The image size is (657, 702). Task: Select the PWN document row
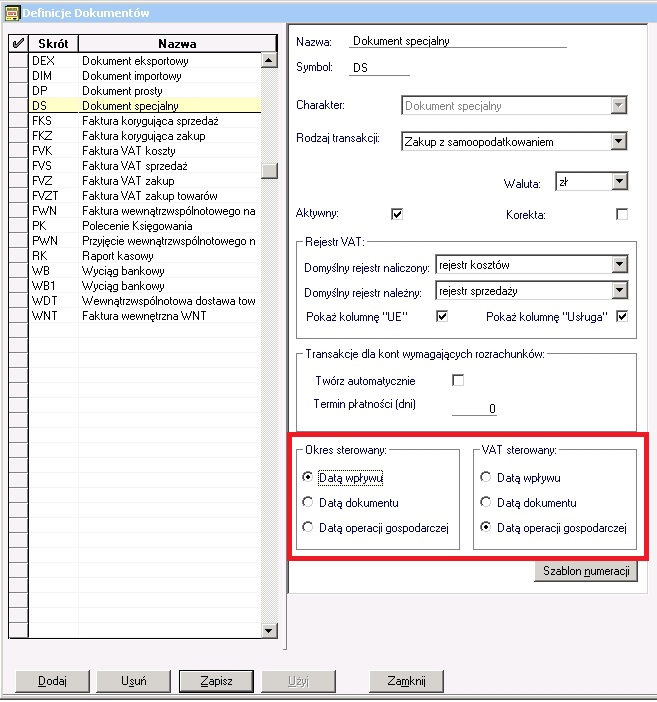145,240
